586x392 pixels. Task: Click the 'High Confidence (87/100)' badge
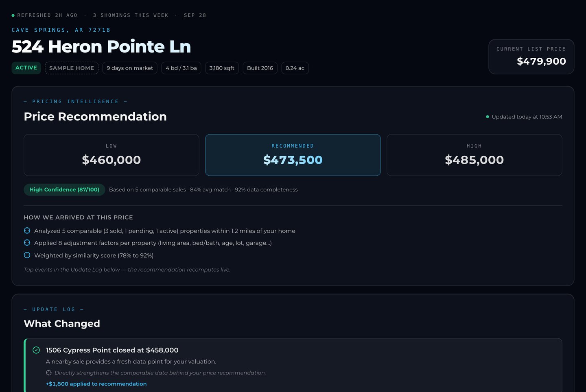(x=64, y=189)
